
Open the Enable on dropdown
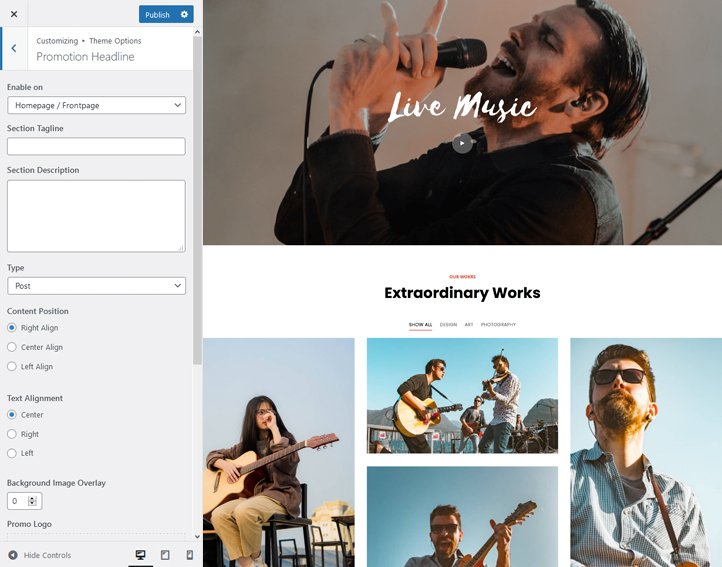(96, 105)
